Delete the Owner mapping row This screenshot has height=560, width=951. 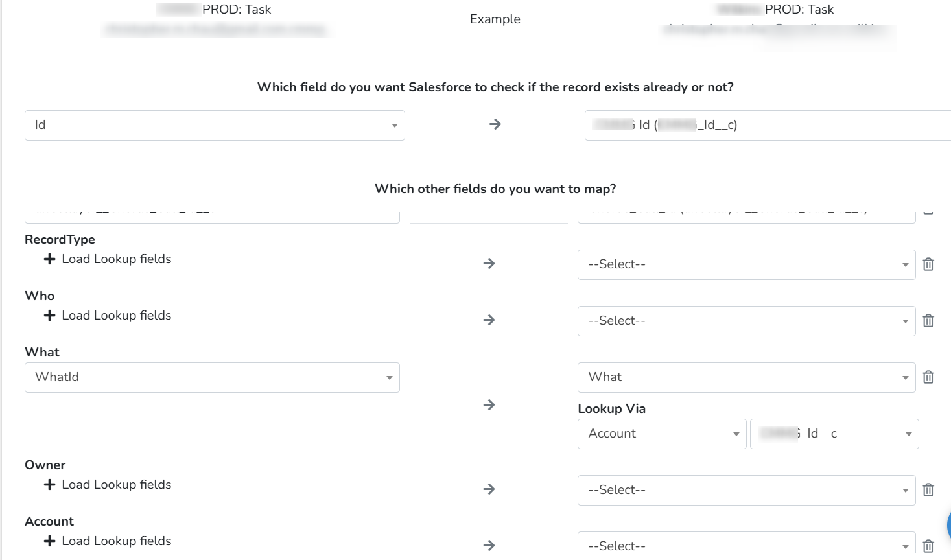click(x=928, y=490)
